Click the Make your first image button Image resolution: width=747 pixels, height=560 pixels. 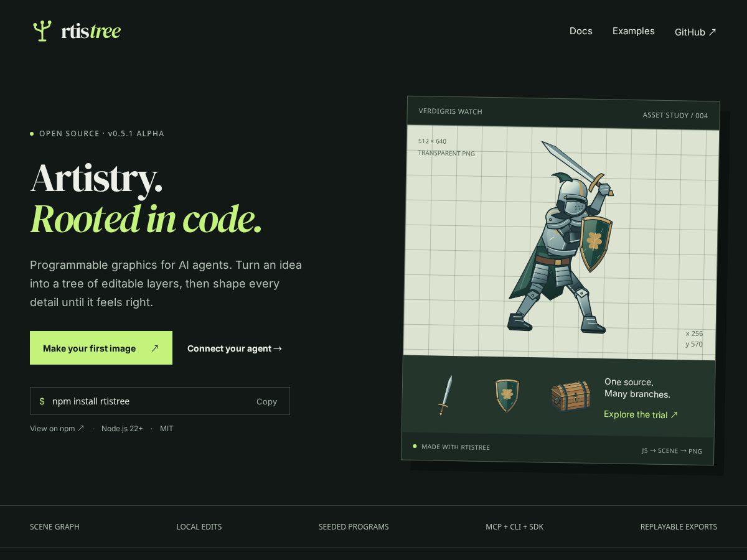(101, 348)
